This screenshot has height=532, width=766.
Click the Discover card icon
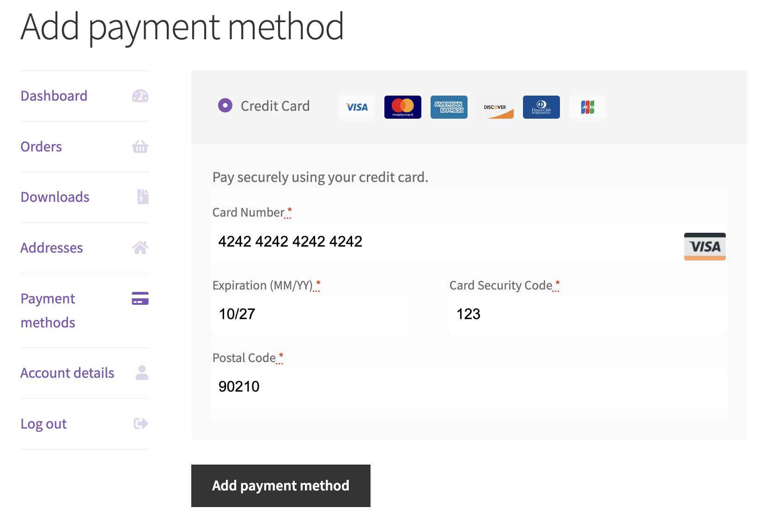point(495,107)
